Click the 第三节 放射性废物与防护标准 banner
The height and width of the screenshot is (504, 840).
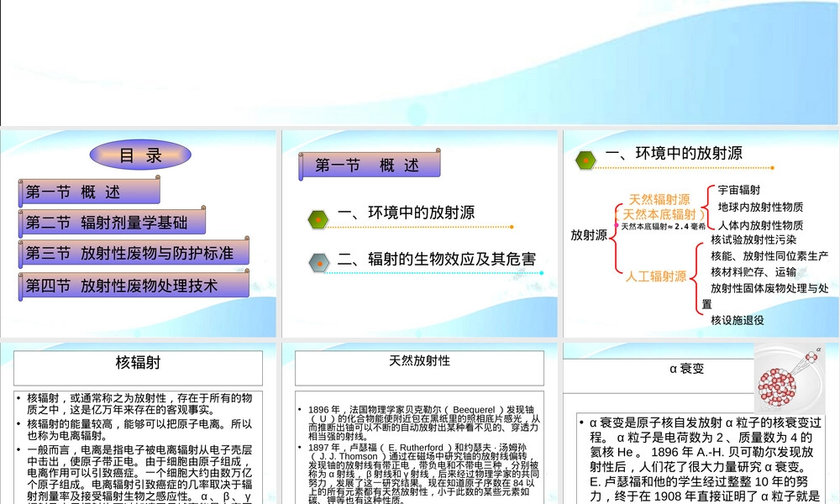coord(134,253)
